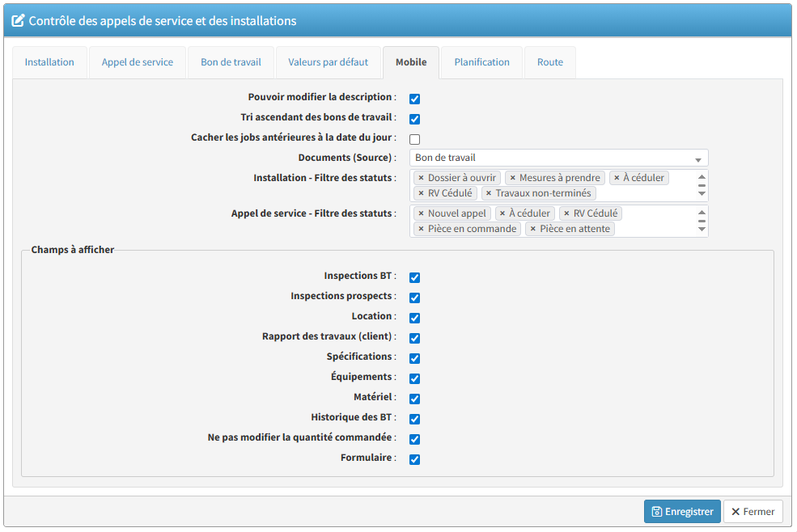Remove the 'Mesures à prendre' tag
Image resolution: width=797 pixels, height=532 pixels.
512,178
